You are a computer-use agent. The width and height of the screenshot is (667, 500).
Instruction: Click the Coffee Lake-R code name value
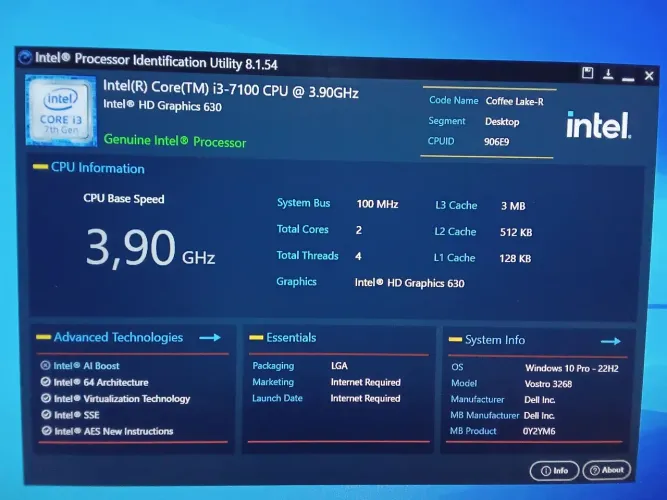coord(515,101)
